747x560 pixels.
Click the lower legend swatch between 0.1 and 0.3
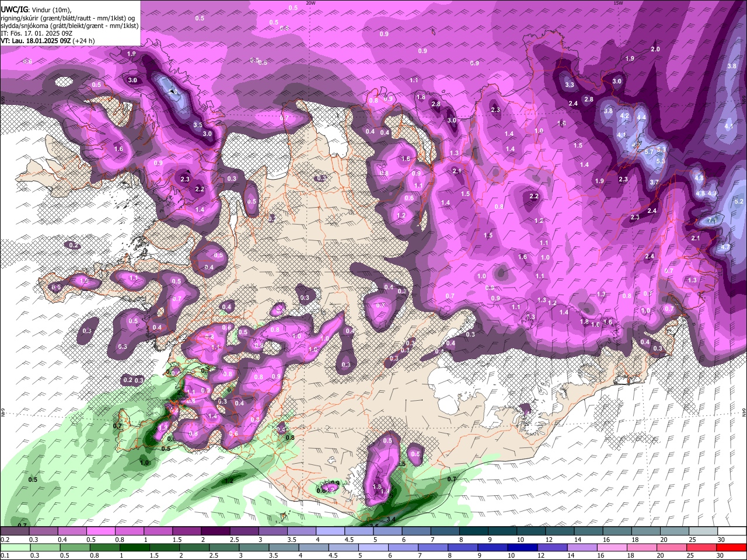(x=15, y=548)
